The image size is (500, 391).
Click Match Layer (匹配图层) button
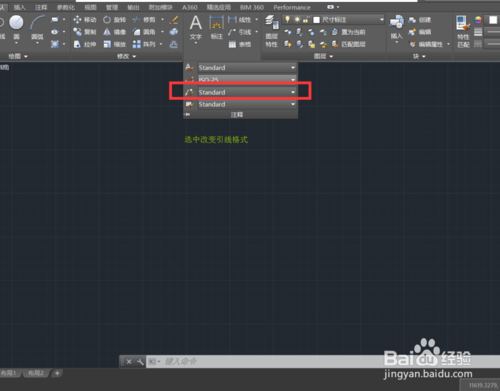pos(349,44)
